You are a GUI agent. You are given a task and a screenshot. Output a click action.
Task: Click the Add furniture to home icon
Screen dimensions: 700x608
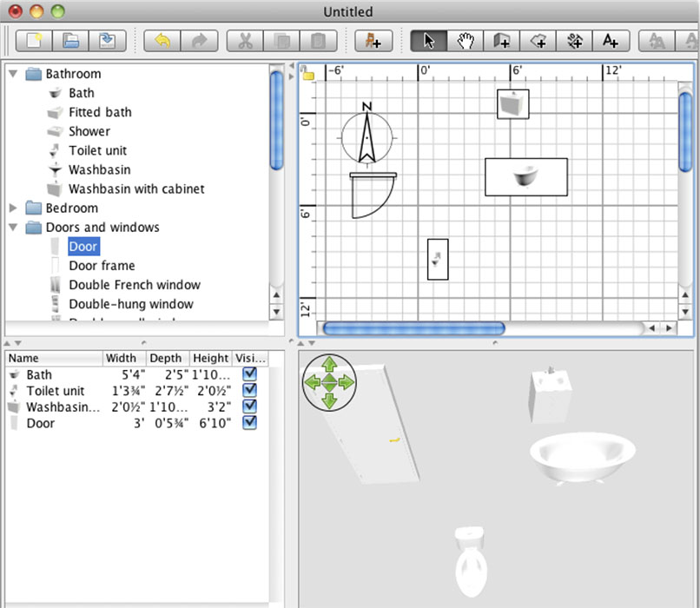coord(373,41)
